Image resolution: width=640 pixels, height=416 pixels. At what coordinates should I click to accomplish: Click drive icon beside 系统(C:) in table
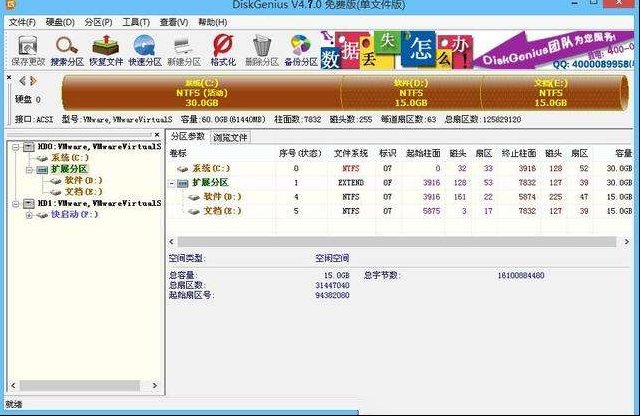click(182, 169)
